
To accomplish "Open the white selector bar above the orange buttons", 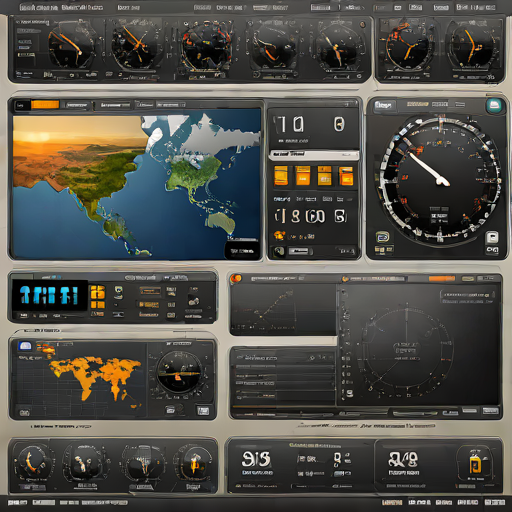I will coord(314,155).
